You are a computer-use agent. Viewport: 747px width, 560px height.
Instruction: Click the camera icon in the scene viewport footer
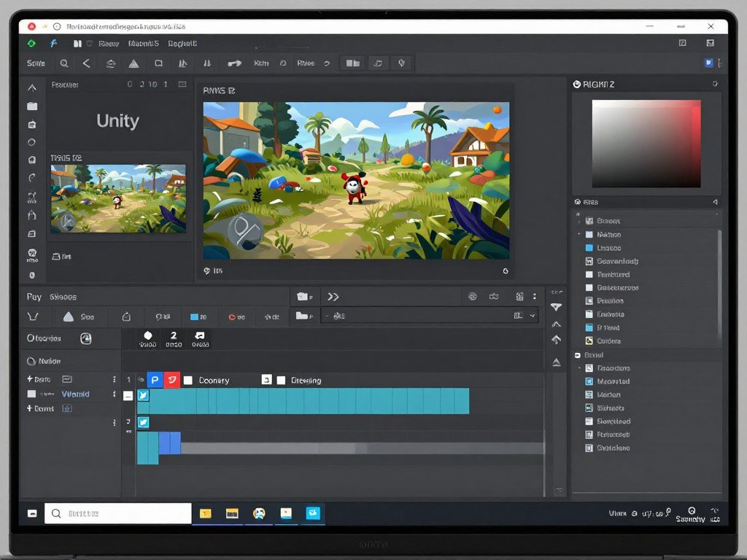[x=206, y=271]
